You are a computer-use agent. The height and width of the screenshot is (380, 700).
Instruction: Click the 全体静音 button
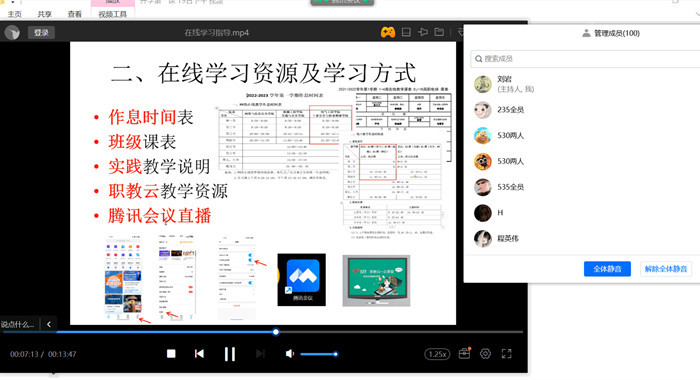607,269
